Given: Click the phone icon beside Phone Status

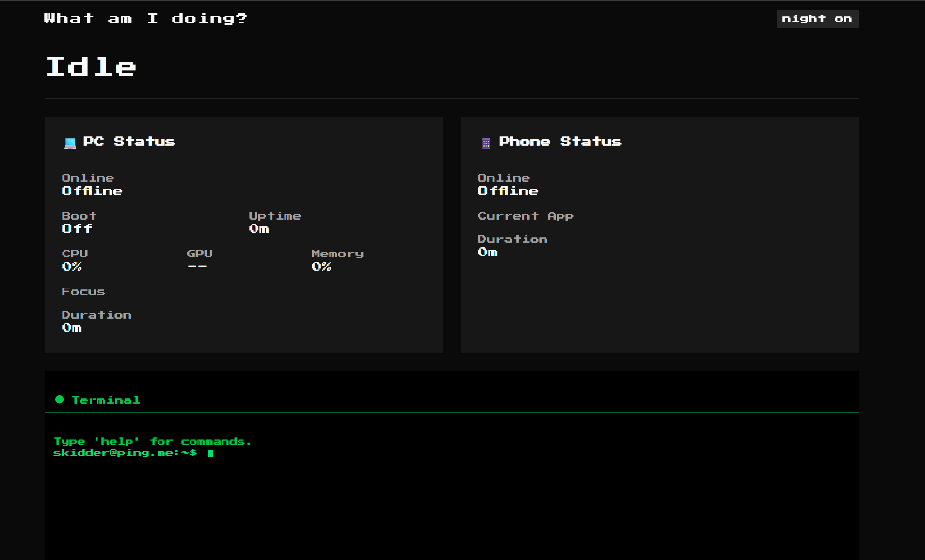Looking at the screenshot, I should (x=486, y=143).
